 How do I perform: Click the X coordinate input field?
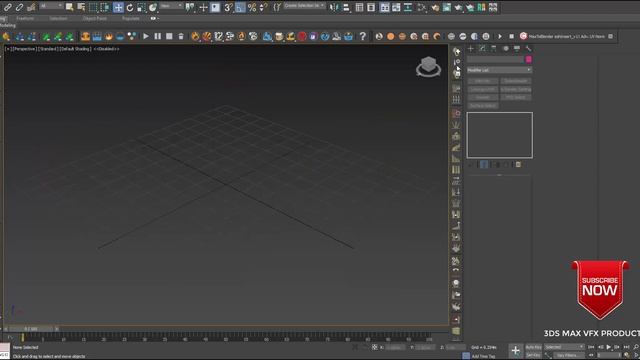click(x=395, y=347)
